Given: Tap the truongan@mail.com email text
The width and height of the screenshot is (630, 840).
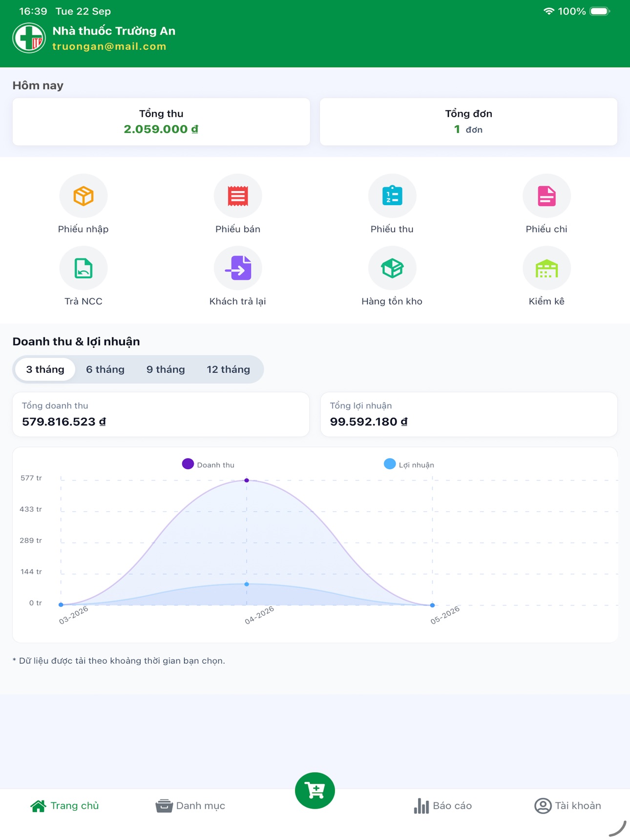Looking at the screenshot, I should click(x=109, y=46).
